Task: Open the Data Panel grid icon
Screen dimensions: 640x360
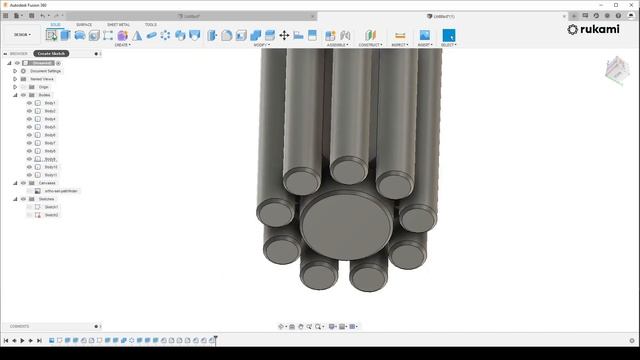Action: tap(6, 16)
